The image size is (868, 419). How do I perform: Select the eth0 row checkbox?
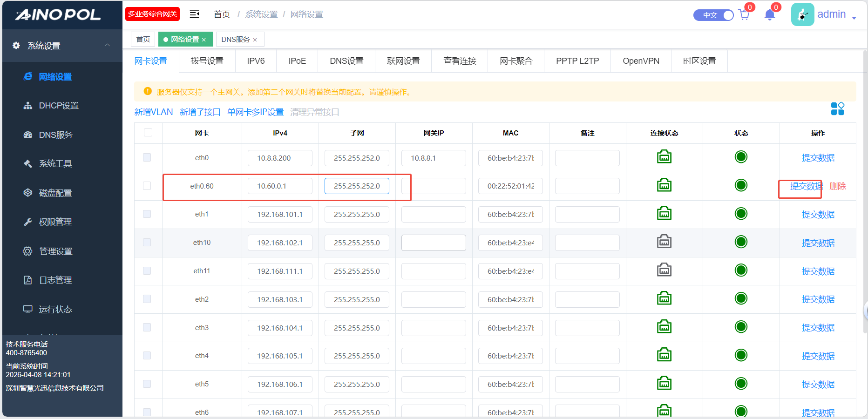147,157
